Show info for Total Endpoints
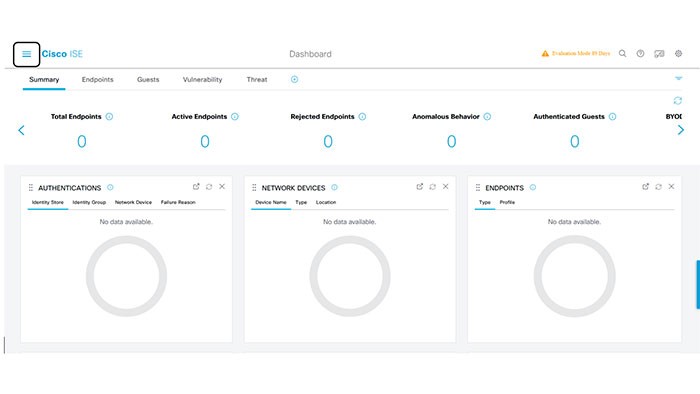Image resolution: width=700 pixels, height=394 pixels. pos(109,116)
